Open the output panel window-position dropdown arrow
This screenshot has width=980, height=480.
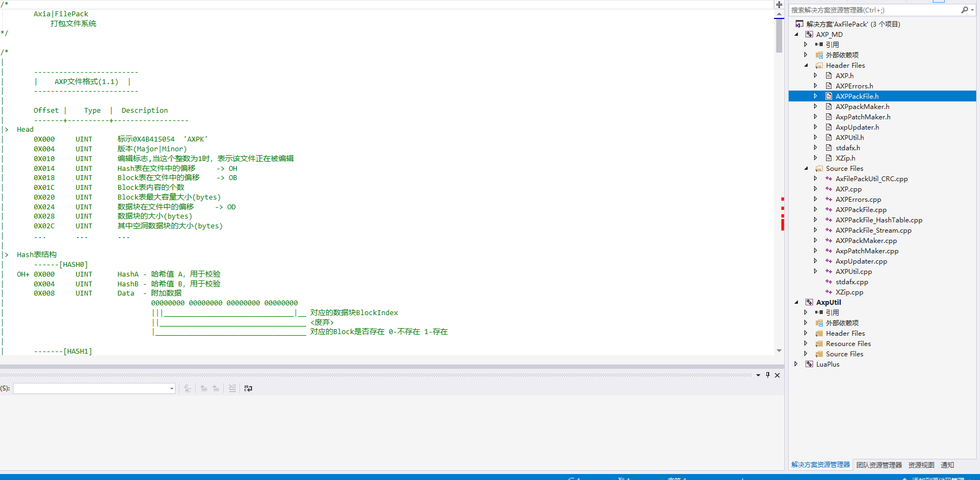click(x=758, y=375)
